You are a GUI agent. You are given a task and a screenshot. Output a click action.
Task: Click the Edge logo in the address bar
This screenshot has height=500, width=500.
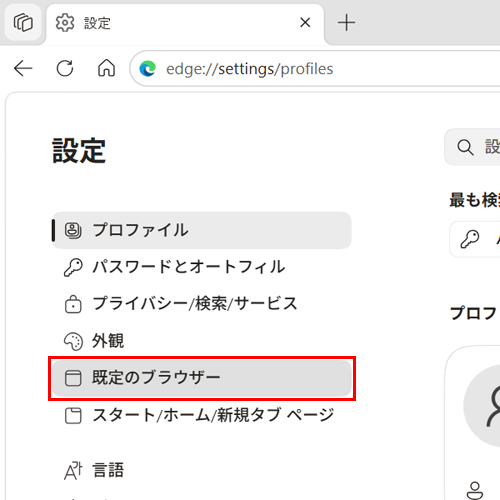pyautogui.click(x=148, y=69)
